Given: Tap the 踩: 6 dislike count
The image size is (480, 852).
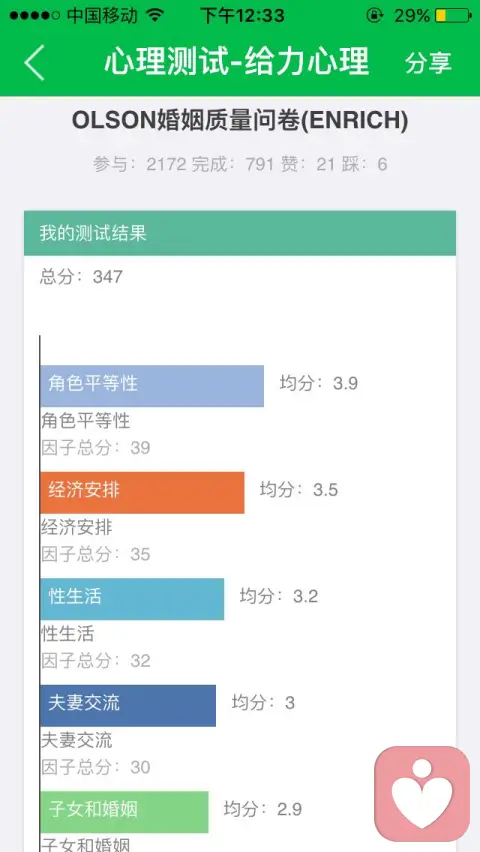Looking at the screenshot, I should tap(364, 164).
